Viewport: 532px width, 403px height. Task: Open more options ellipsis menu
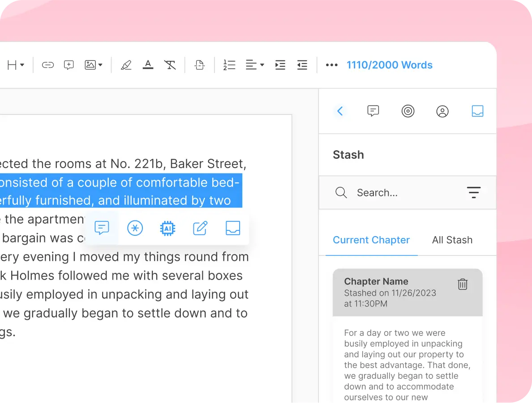331,65
